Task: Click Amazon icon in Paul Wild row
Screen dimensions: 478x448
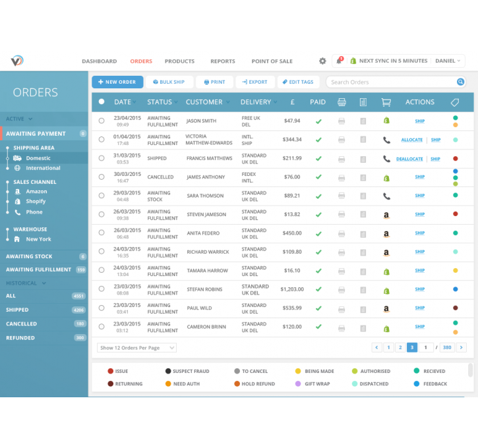Action: tap(386, 309)
